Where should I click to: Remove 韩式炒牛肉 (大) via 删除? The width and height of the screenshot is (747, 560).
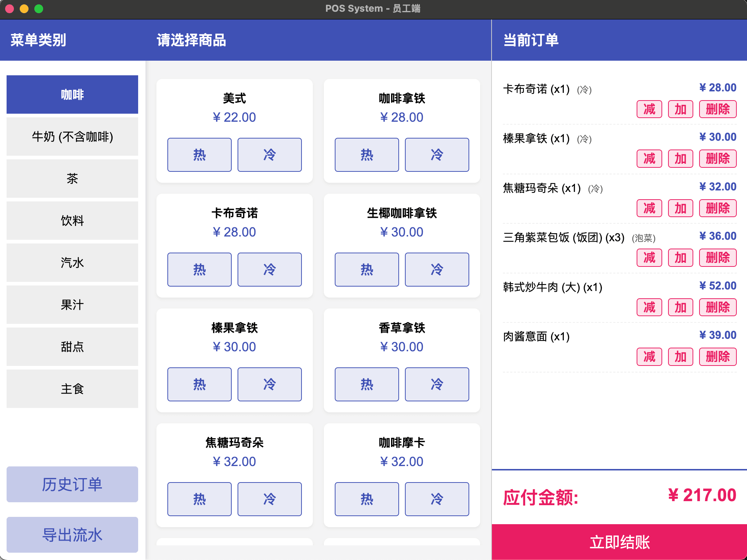(717, 307)
